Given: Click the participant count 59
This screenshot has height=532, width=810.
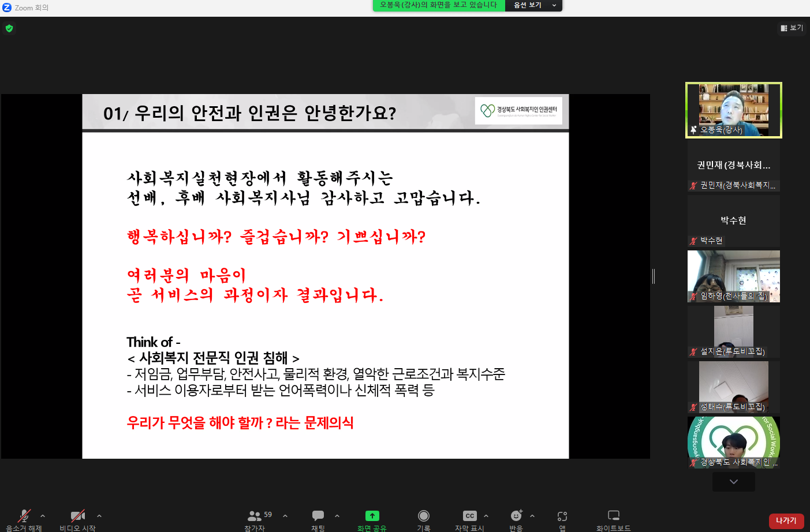Looking at the screenshot, I should (268, 515).
